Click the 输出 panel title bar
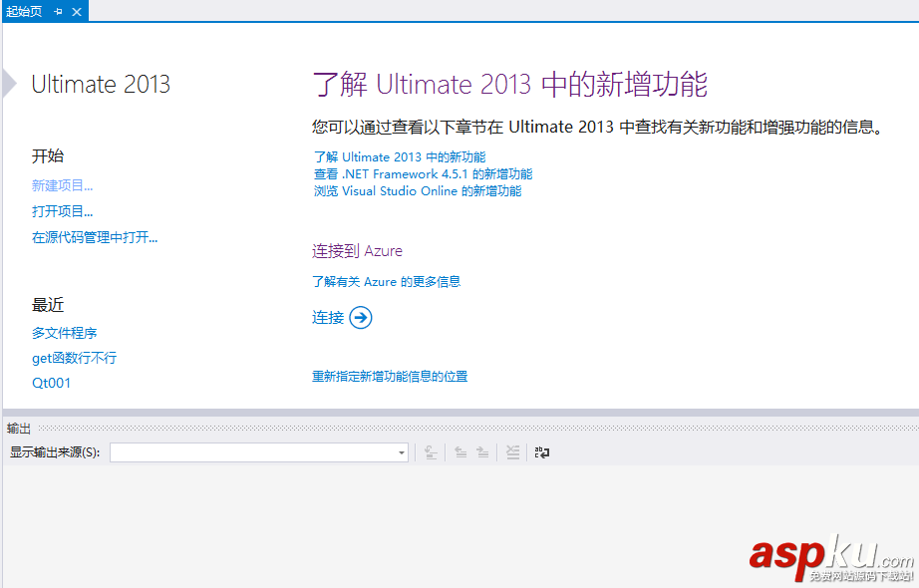 pos(460,429)
